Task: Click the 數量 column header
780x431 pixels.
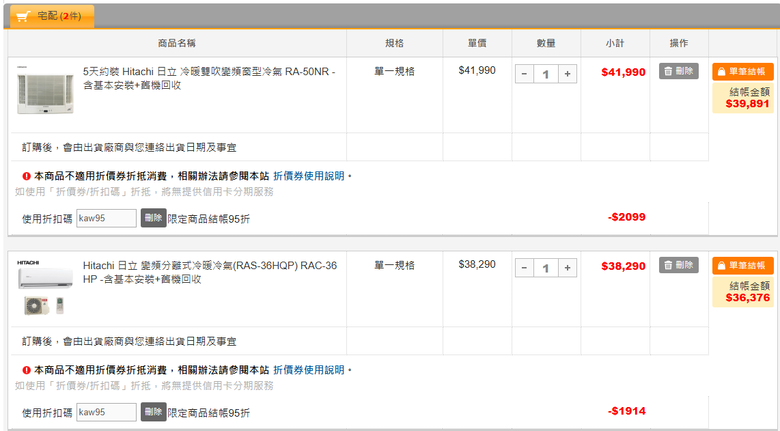Action: [546, 43]
